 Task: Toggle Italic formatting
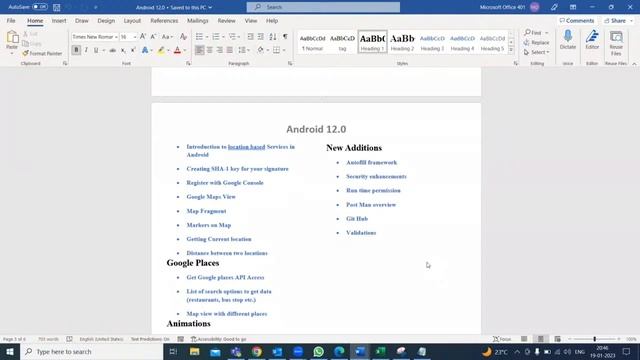[86, 50]
